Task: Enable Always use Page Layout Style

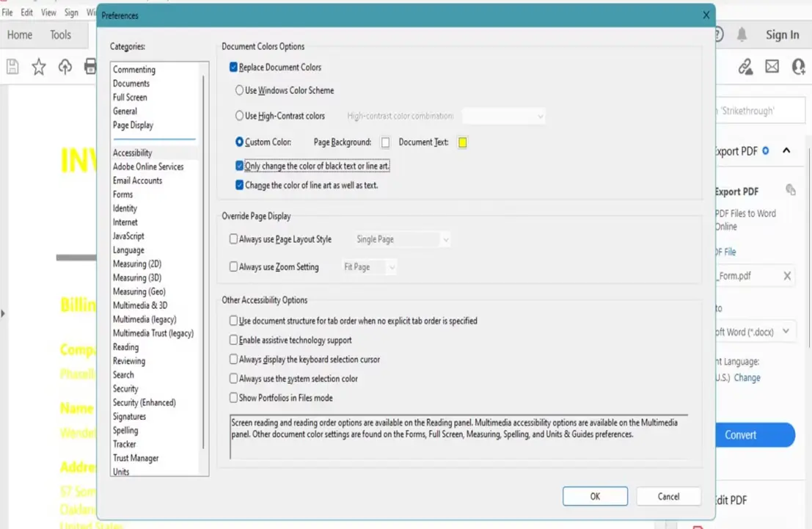Action: 233,239
